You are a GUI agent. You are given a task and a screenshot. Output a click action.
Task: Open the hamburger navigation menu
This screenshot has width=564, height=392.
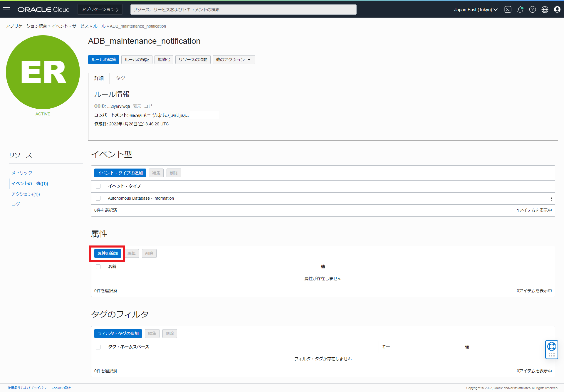click(6, 9)
